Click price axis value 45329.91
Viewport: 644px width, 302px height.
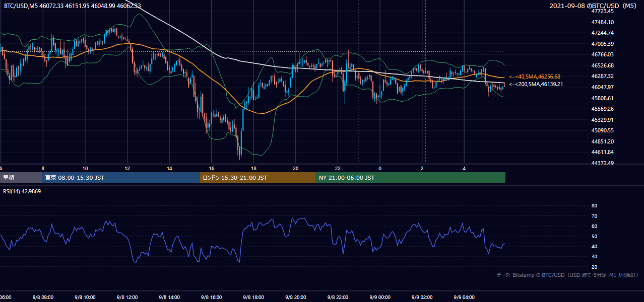click(x=603, y=120)
